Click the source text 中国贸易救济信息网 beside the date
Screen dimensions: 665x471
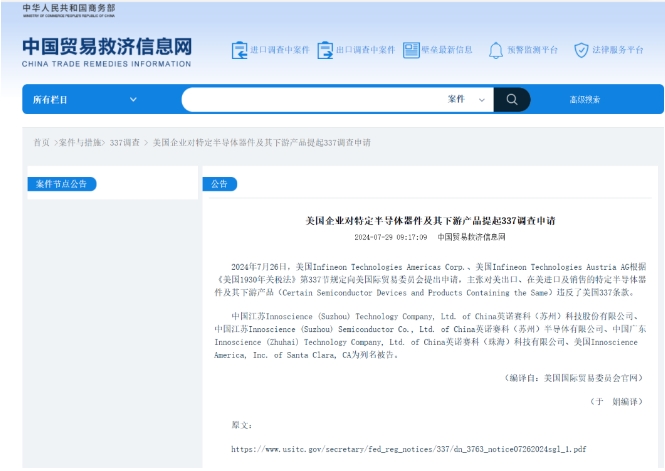click(x=472, y=237)
